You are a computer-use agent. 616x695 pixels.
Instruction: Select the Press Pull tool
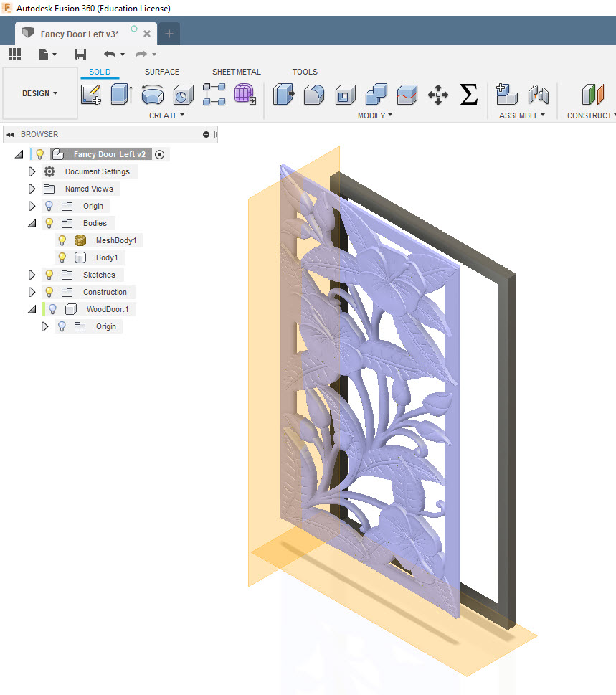(283, 94)
